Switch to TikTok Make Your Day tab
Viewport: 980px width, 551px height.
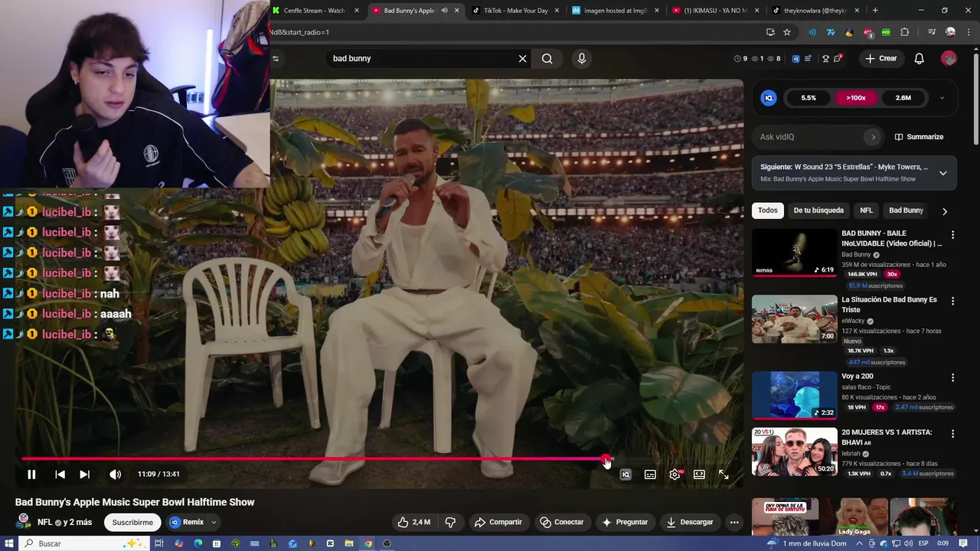click(517, 11)
